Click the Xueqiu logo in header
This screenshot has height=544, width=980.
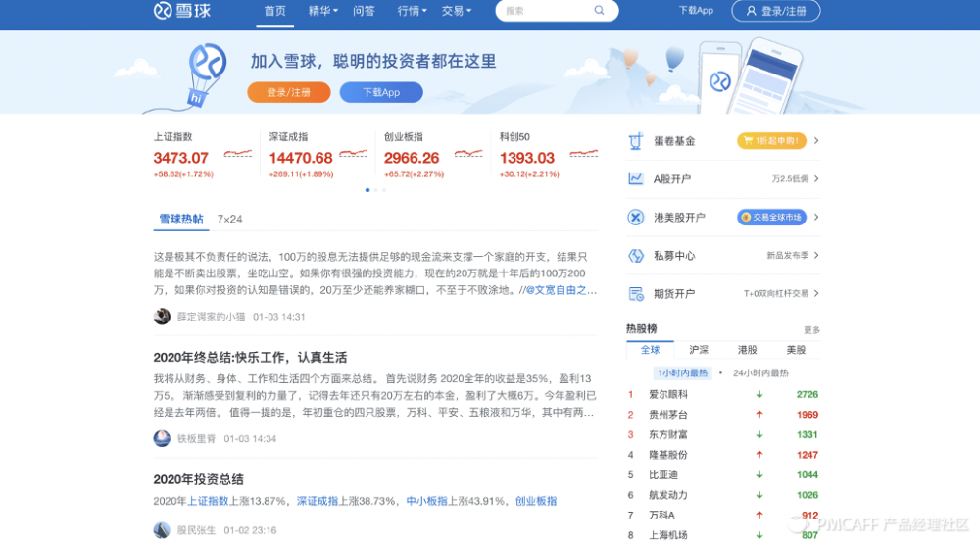[x=182, y=11]
